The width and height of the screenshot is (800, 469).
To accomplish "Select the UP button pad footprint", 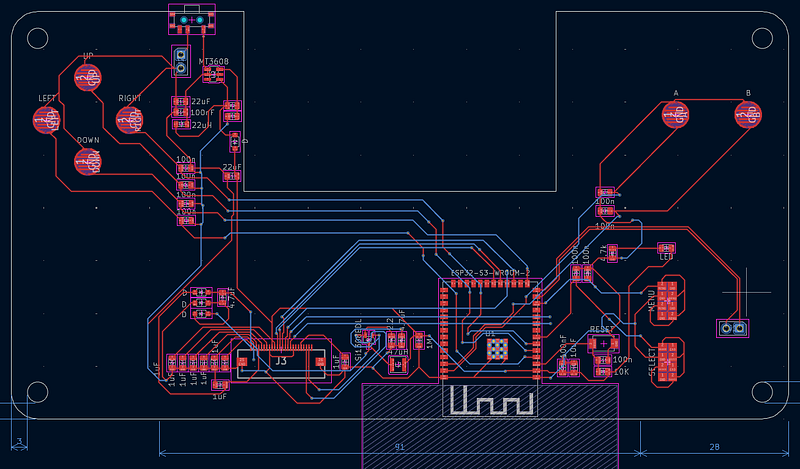I will click(x=88, y=78).
